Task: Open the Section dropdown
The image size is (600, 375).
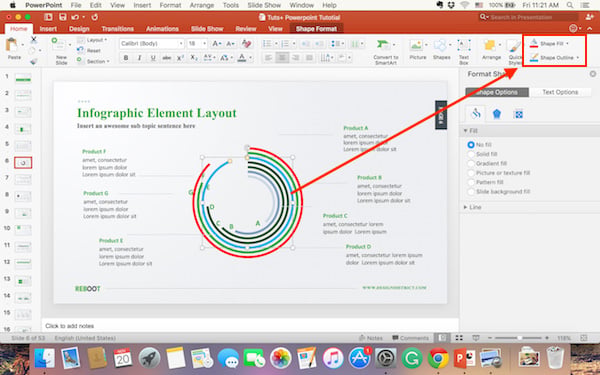Action: 93,61
